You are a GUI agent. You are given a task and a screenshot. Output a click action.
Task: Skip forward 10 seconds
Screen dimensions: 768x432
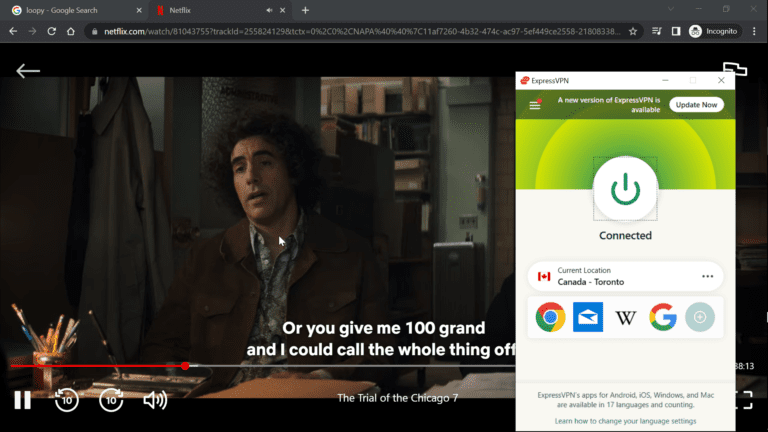pyautogui.click(x=111, y=400)
